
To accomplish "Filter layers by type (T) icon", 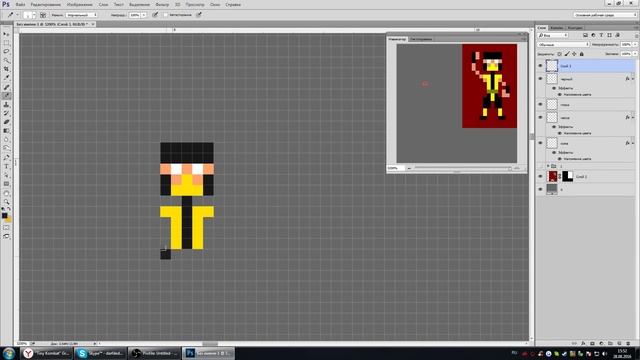I will [x=601, y=36].
